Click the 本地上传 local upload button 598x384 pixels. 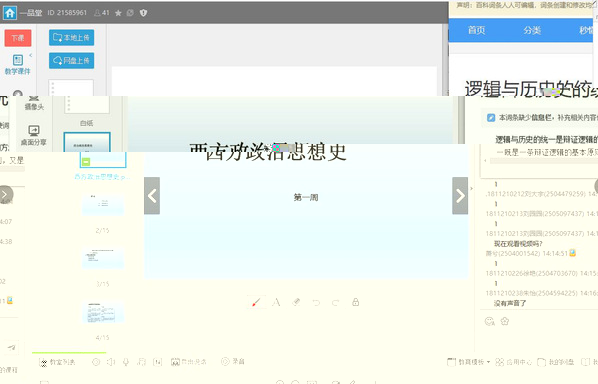click(71, 38)
